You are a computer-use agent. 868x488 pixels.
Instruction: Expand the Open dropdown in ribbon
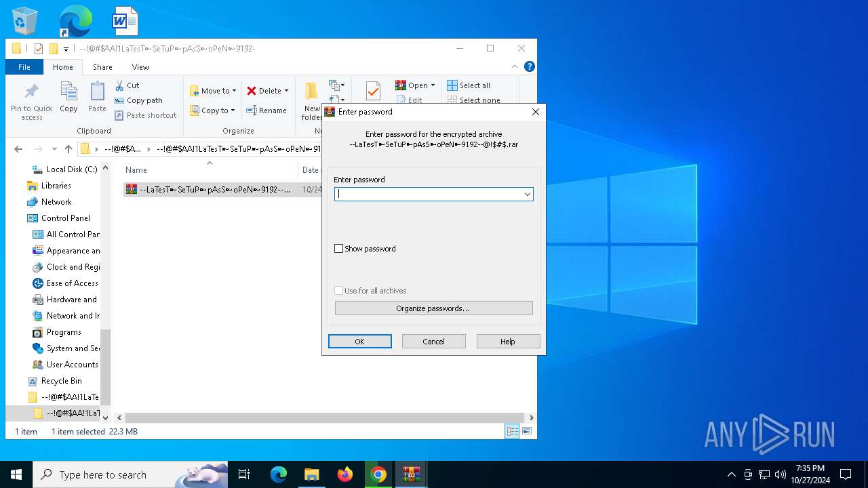433,85
